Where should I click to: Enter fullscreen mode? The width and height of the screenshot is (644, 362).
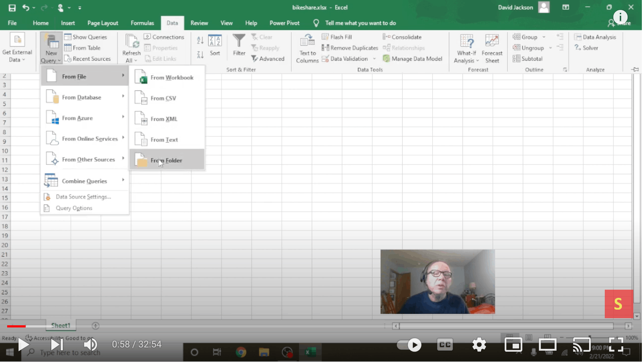[616, 345]
